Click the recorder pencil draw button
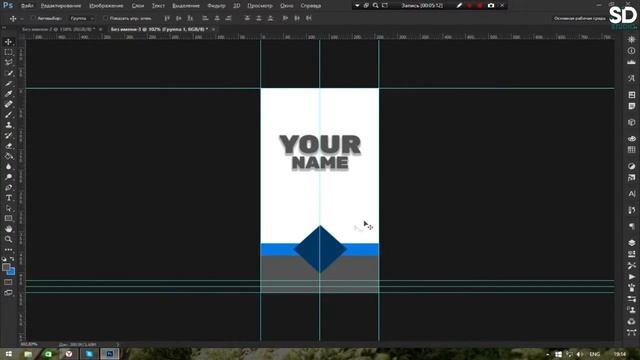This screenshot has height=360, width=640. (x=459, y=6)
